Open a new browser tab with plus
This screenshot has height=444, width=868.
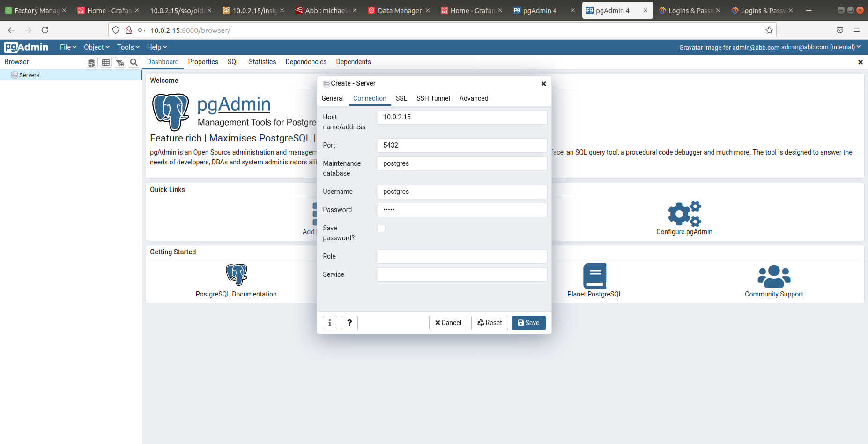pos(809,10)
